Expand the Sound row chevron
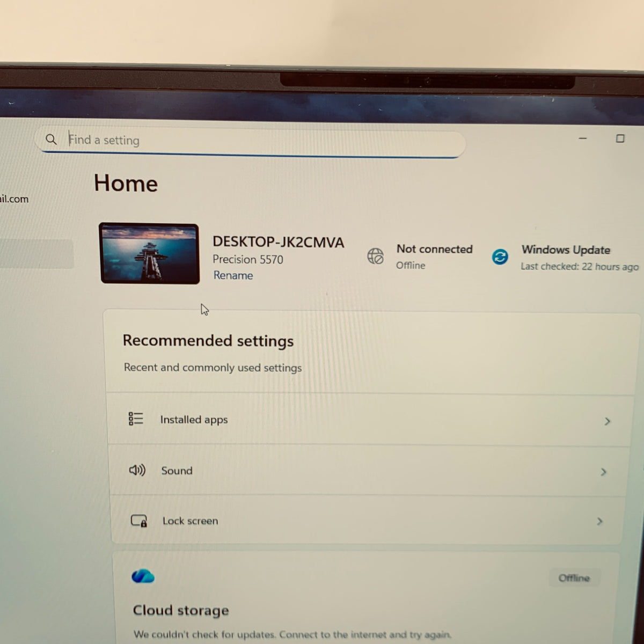The image size is (644, 644). coord(604,472)
